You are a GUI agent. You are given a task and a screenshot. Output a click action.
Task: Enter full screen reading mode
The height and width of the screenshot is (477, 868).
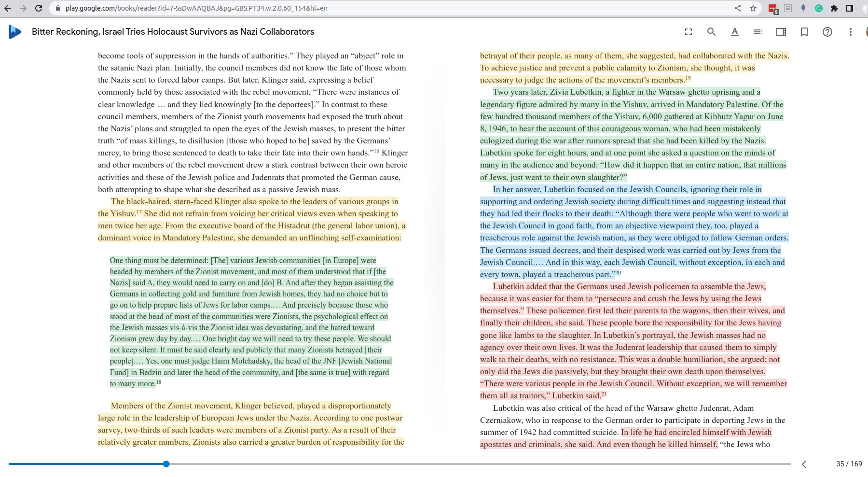pos(689,32)
